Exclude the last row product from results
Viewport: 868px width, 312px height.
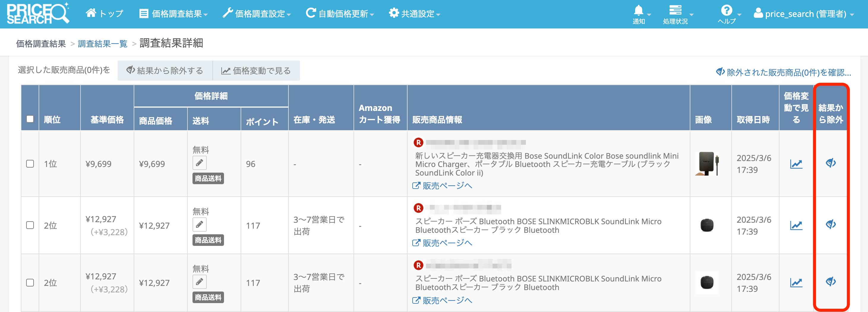click(x=831, y=282)
